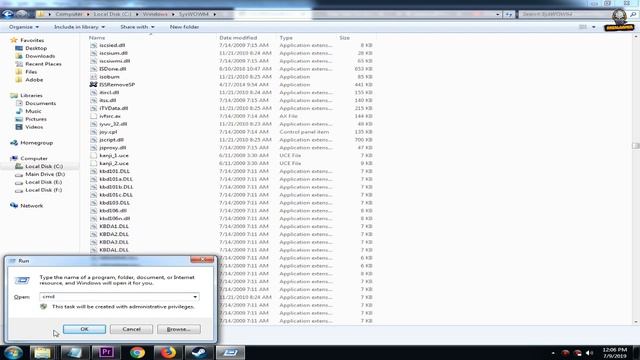The image size is (640, 360).
Task: Open the Share with dropdown
Action: point(137,27)
